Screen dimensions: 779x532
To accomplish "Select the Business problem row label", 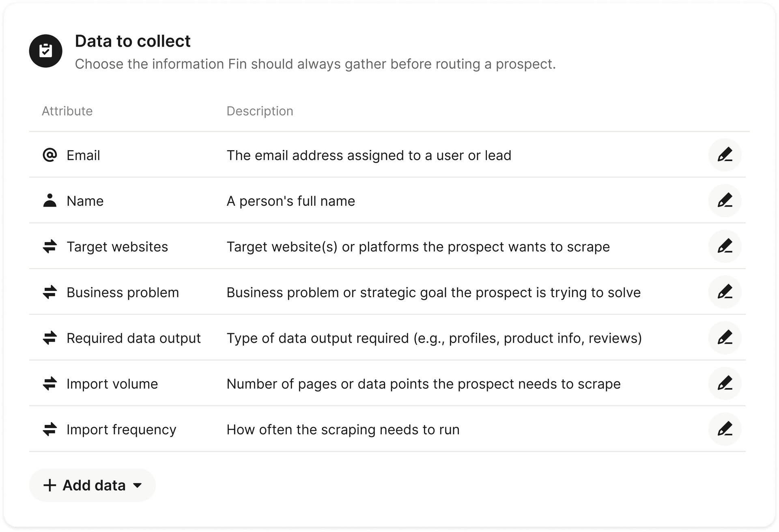I will 123,293.
